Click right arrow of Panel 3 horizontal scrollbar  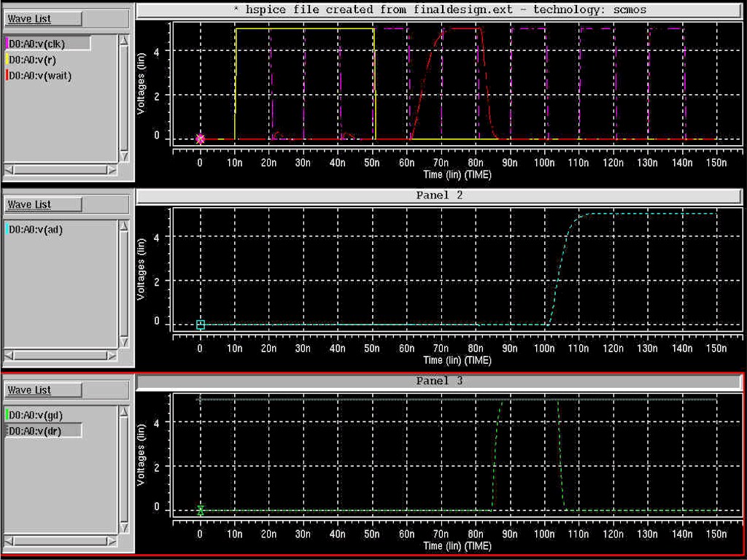112,542
